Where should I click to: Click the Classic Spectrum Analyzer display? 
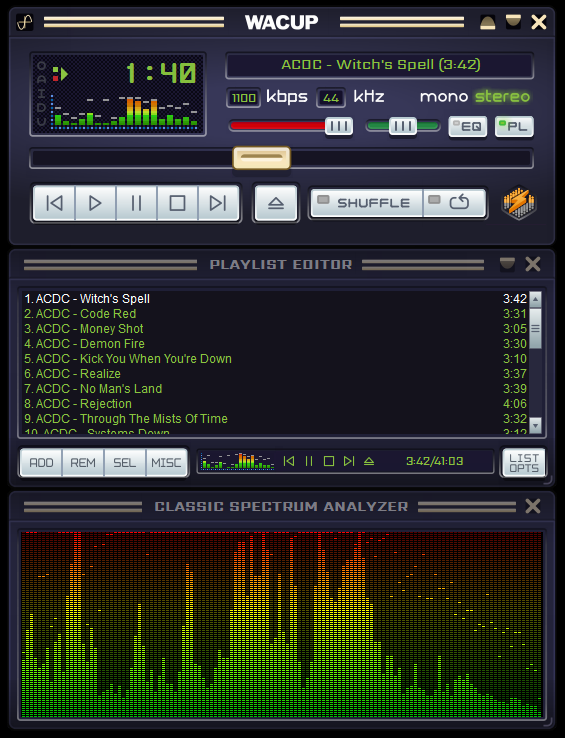[282, 625]
